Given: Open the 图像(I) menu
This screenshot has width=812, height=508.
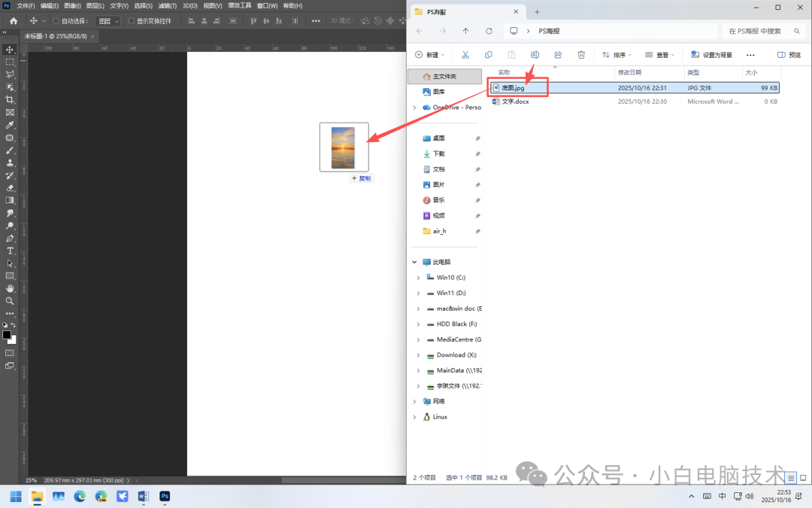Looking at the screenshot, I should click(x=72, y=6).
